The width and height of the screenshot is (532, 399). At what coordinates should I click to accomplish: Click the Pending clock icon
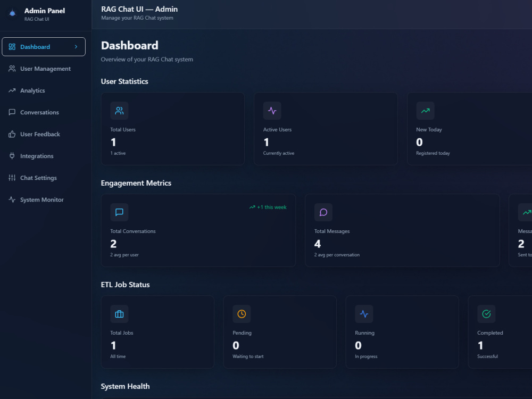[242, 314]
